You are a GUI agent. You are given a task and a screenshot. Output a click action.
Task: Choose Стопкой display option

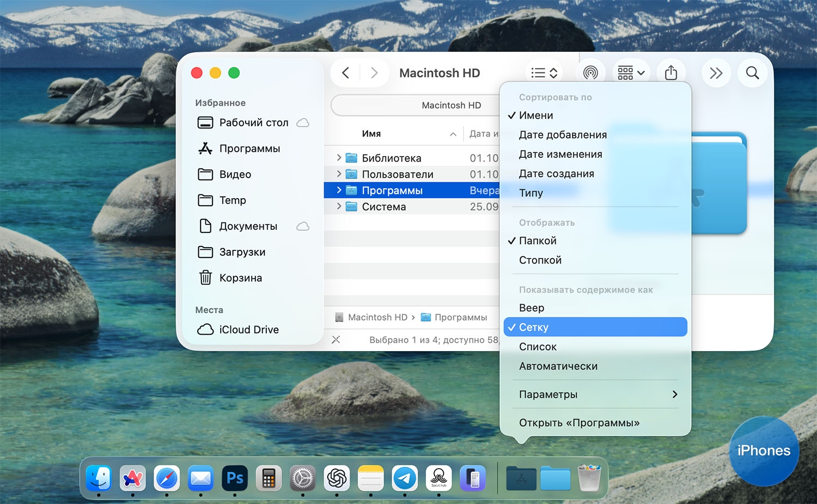pos(540,260)
